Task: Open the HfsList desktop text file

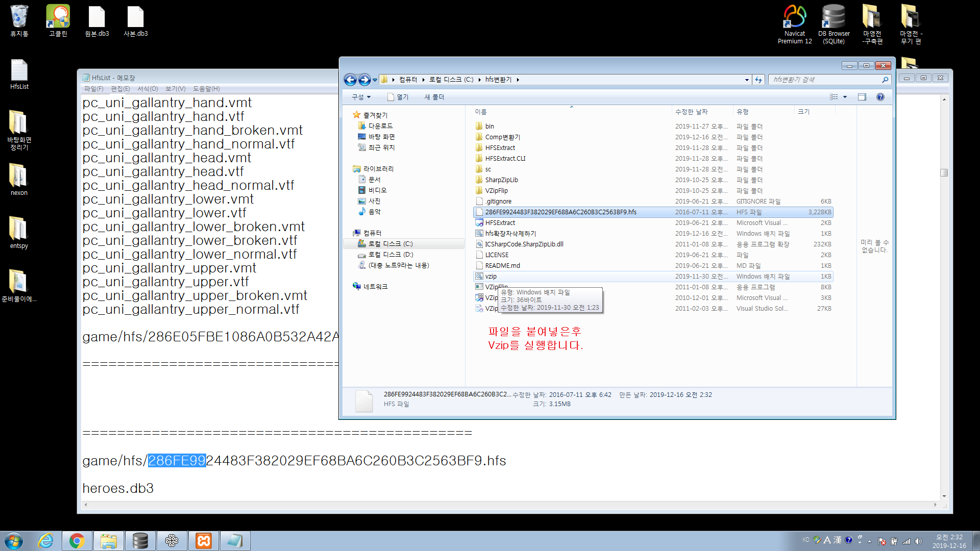Action: [x=19, y=74]
